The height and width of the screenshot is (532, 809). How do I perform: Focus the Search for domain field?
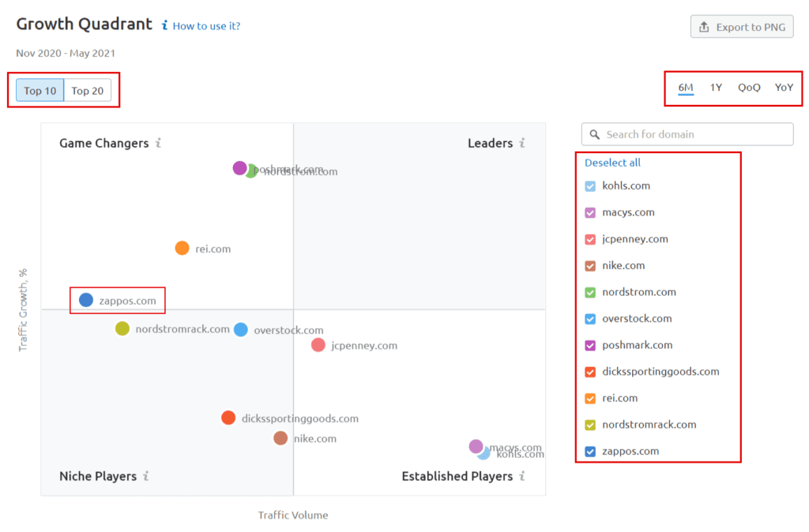(687, 134)
